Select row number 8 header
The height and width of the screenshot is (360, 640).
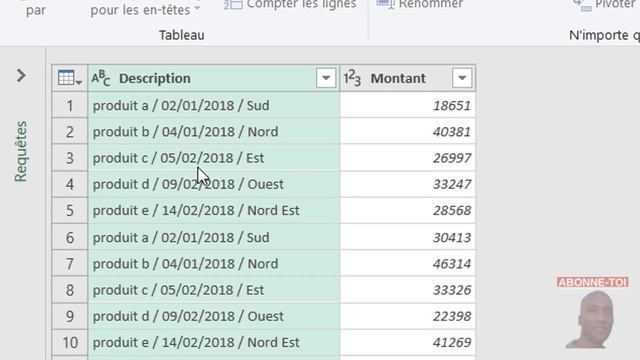point(70,290)
